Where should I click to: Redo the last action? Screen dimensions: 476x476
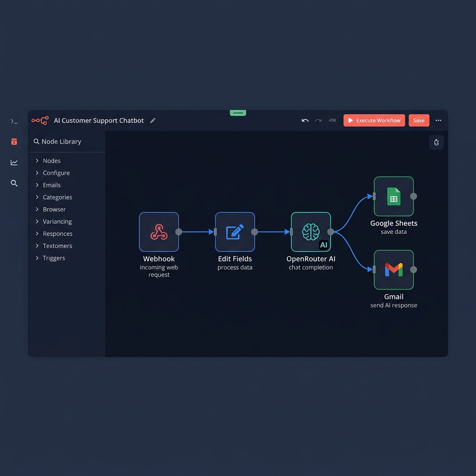tap(318, 120)
